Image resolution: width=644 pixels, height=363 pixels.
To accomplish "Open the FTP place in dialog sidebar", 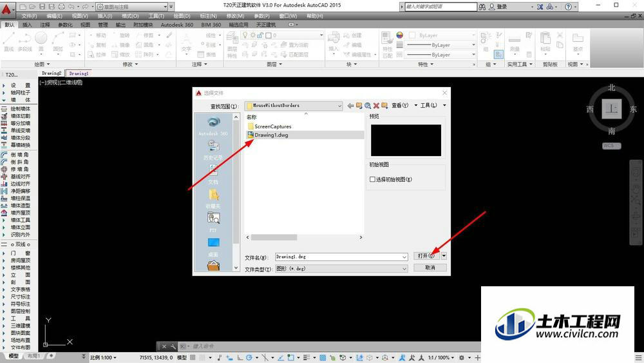I will (213, 222).
